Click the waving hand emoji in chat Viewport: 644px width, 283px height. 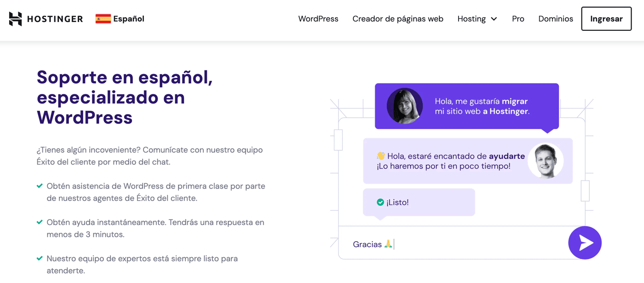coord(381,156)
